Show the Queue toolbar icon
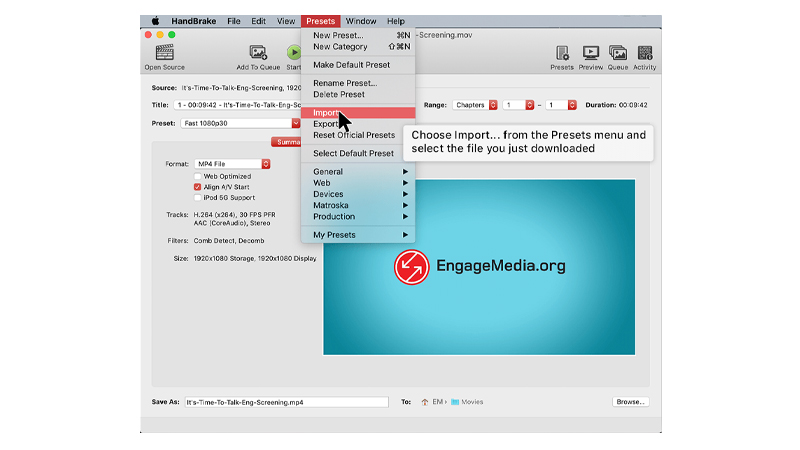 (x=617, y=53)
